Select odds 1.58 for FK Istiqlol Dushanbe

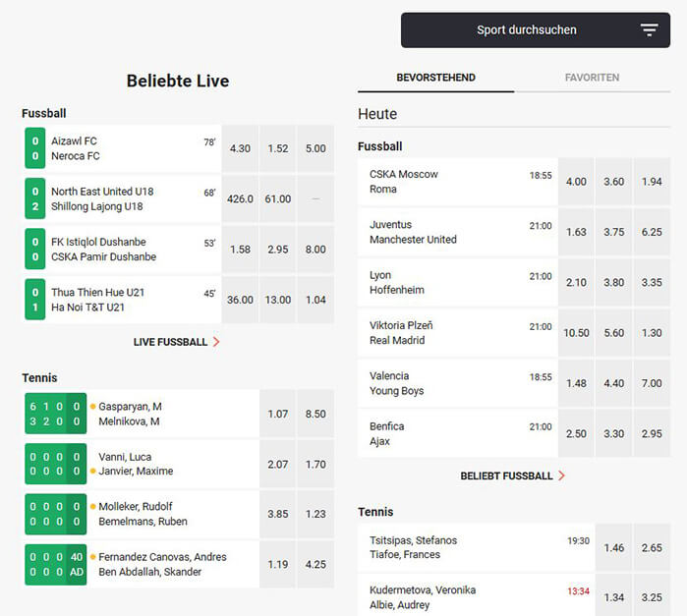(x=240, y=250)
